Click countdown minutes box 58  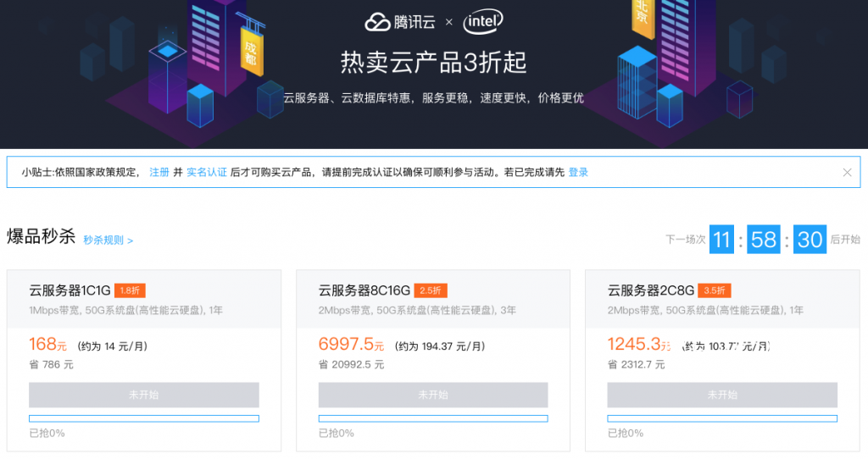point(764,240)
